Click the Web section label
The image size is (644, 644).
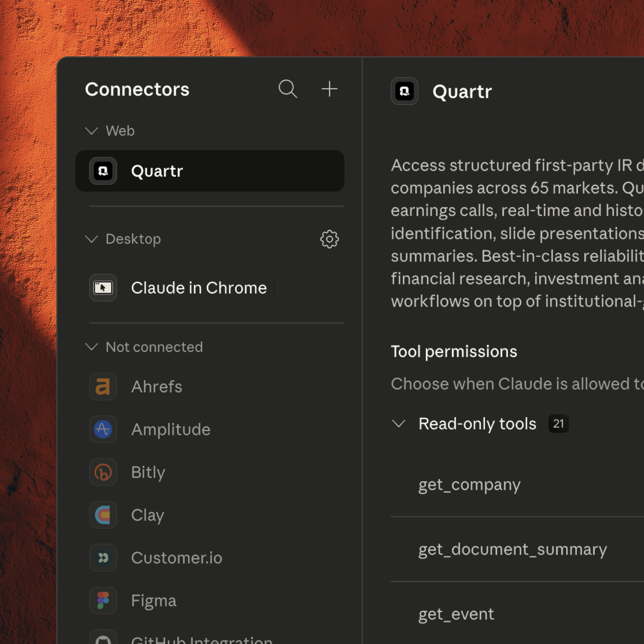coord(120,131)
